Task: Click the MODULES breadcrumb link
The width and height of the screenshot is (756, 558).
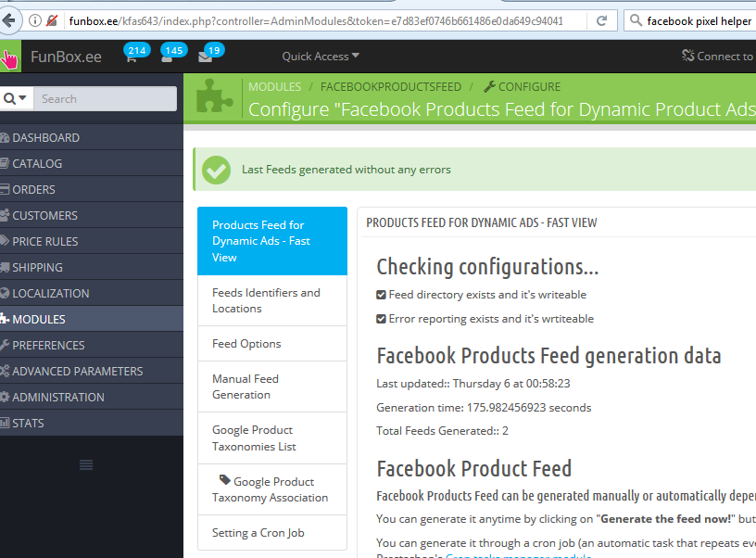Action: click(x=275, y=87)
